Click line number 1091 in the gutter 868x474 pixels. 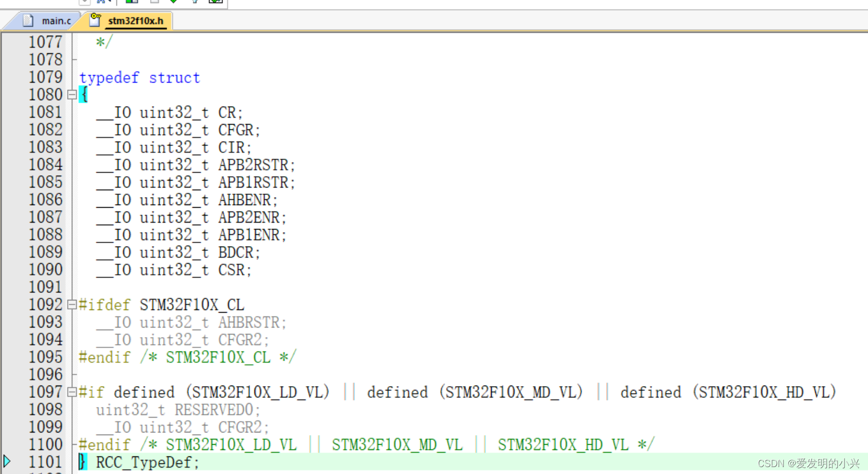45,287
